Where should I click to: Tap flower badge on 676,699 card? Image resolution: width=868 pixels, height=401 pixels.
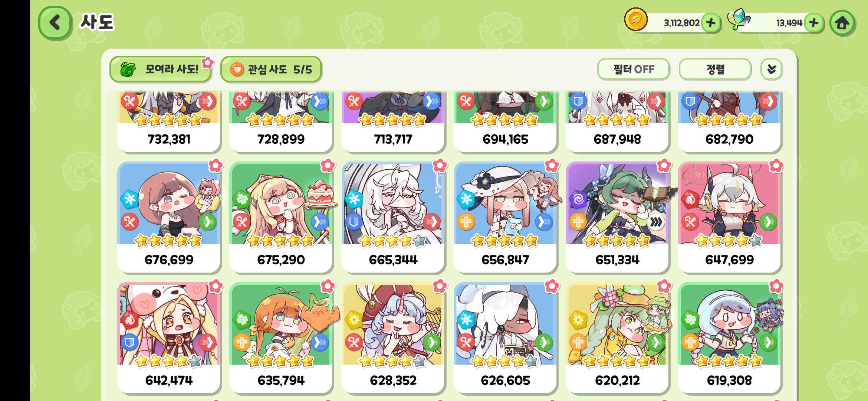pos(216,166)
